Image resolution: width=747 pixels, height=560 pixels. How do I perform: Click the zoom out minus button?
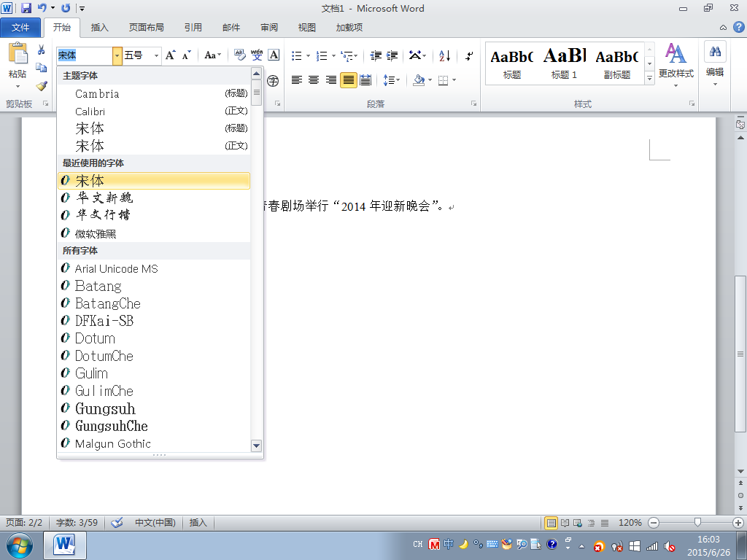pyautogui.click(x=654, y=523)
